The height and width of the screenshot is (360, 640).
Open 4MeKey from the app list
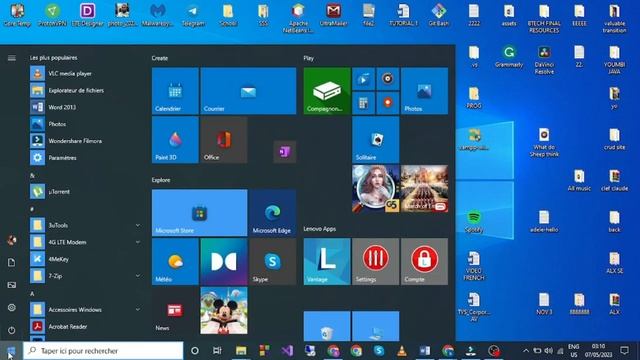86,259
